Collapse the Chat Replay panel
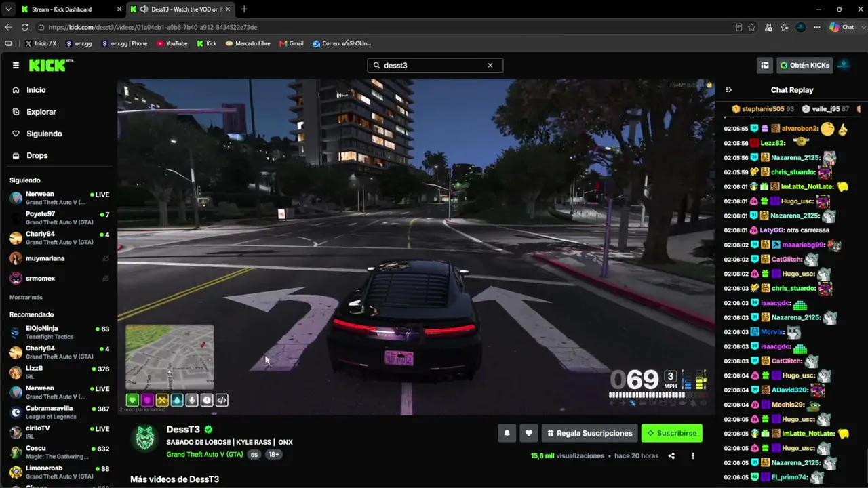 coord(729,90)
